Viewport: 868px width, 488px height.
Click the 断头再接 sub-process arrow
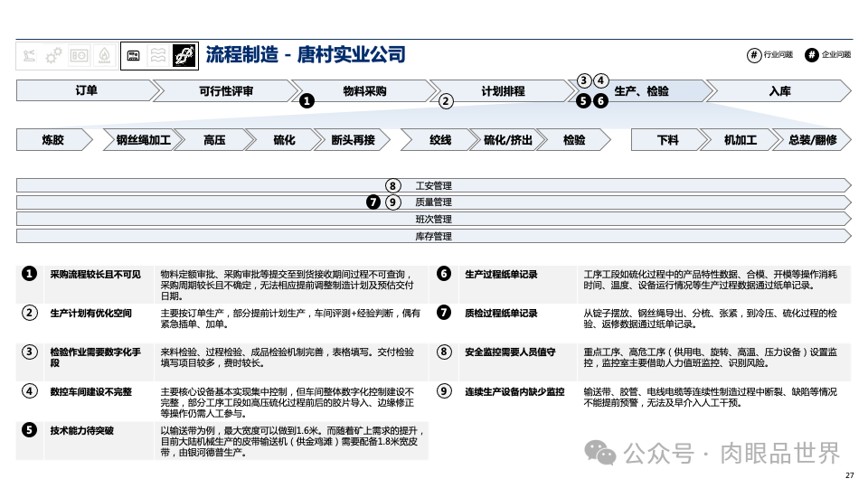[354, 140]
